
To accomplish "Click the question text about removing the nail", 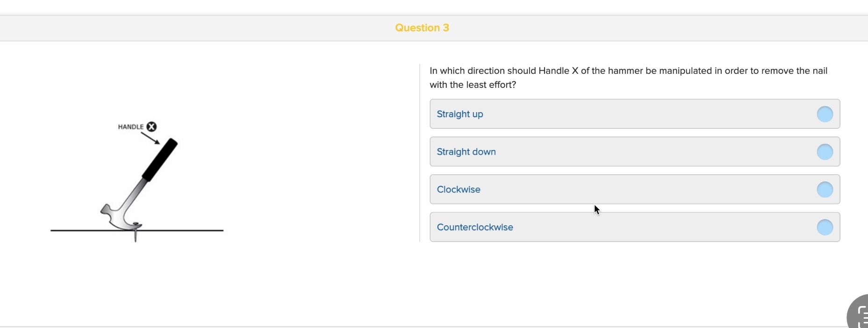I will [x=628, y=78].
